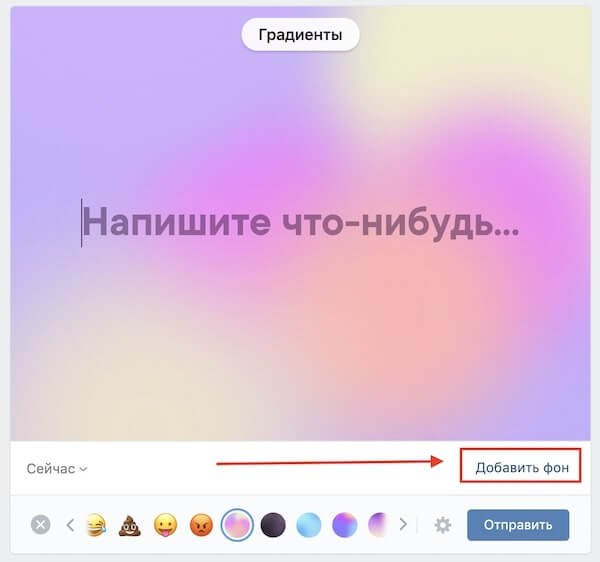Click the Отправить button
The height and width of the screenshot is (562, 600).
(518, 525)
